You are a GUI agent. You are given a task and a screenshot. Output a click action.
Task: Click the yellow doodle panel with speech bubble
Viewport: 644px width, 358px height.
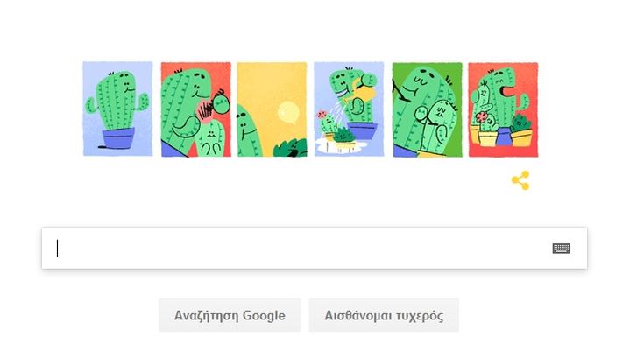point(272,109)
